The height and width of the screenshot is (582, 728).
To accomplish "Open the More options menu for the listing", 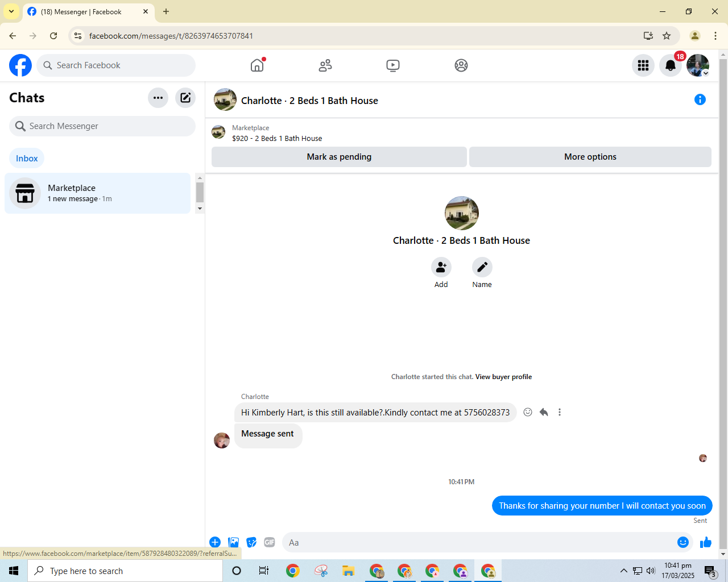I will [590, 157].
